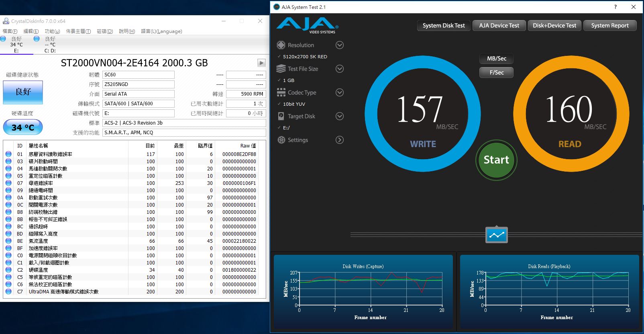Select the F/Sec unit toggle
Image resolution: width=644 pixels, height=334 pixels.
coord(497,73)
